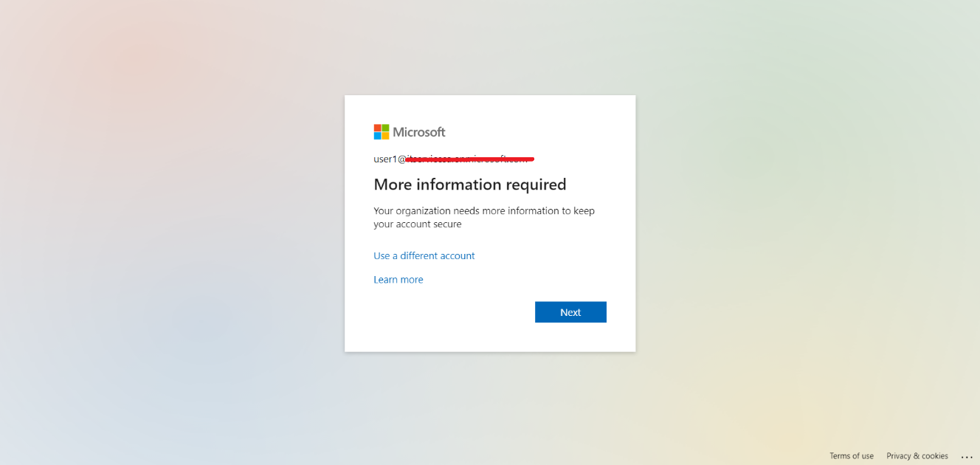Show more options via footer ellipsis

(967, 457)
